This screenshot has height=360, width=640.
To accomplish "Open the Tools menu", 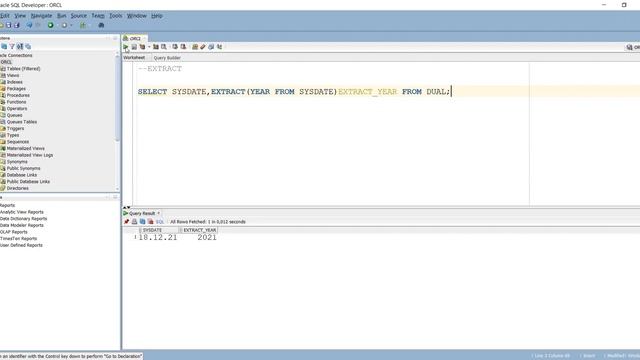I will (116, 16).
